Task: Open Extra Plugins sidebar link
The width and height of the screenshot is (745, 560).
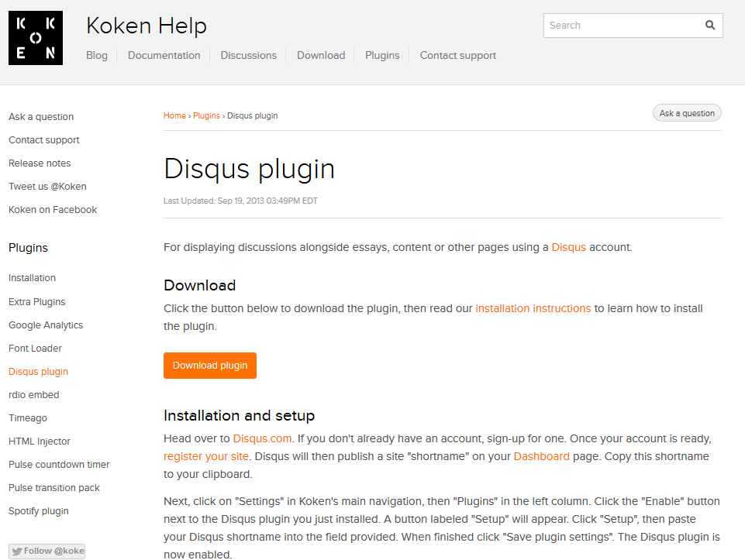Action: pos(37,302)
